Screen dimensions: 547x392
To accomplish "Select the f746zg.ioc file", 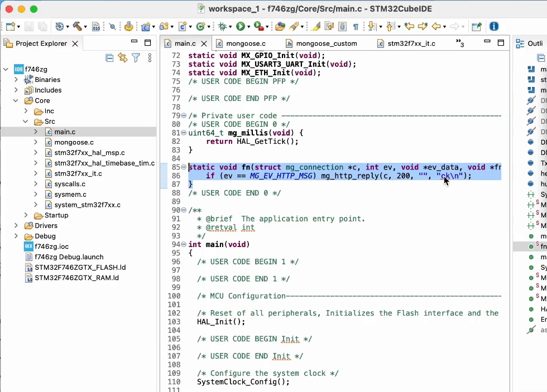I will pyautogui.click(x=51, y=246).
